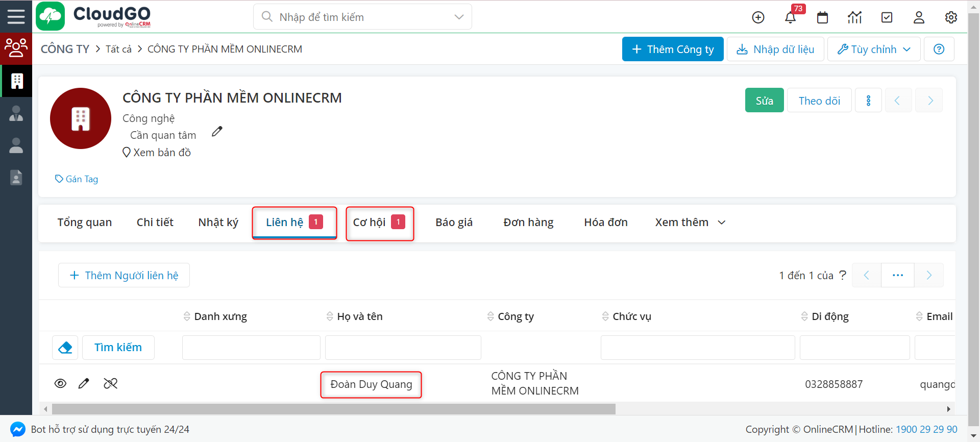Expand the Xem thêm tab menu
This screenshot has width=980, height=442.
point(690,223)
